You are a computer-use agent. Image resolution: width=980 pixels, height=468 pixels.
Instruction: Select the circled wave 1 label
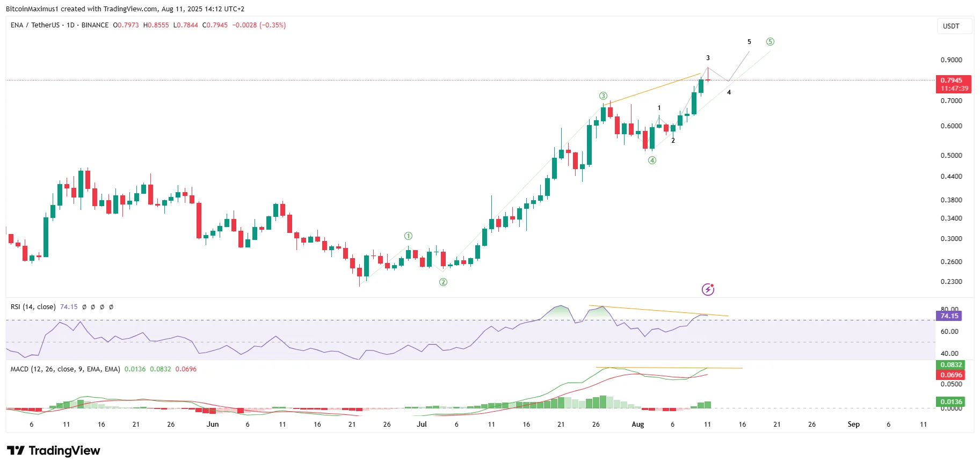click(408, 236)
